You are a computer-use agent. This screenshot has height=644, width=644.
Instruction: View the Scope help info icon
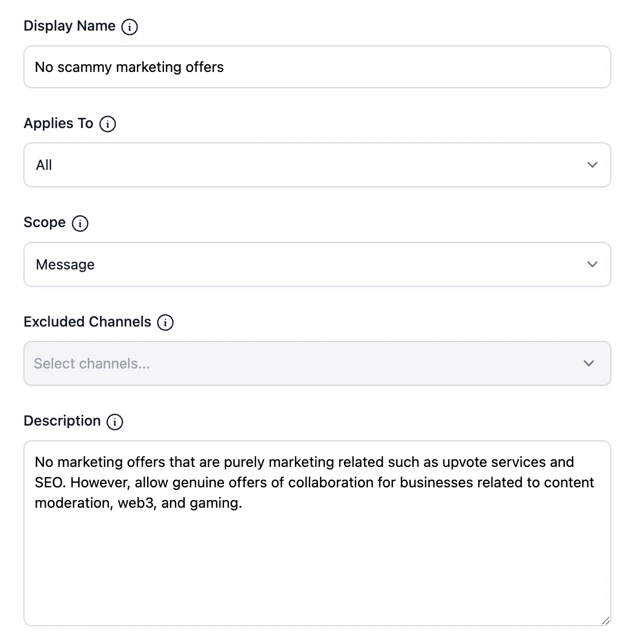pos(80,223)
